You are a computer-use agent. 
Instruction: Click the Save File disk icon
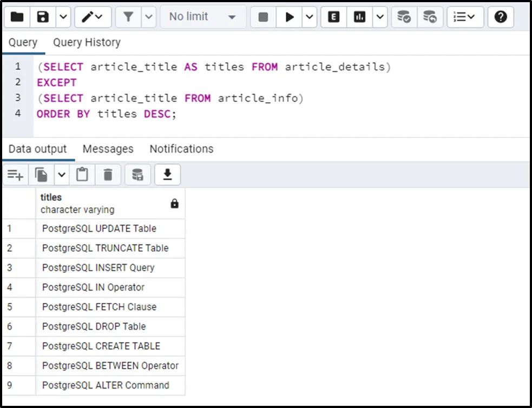[43, 17]
